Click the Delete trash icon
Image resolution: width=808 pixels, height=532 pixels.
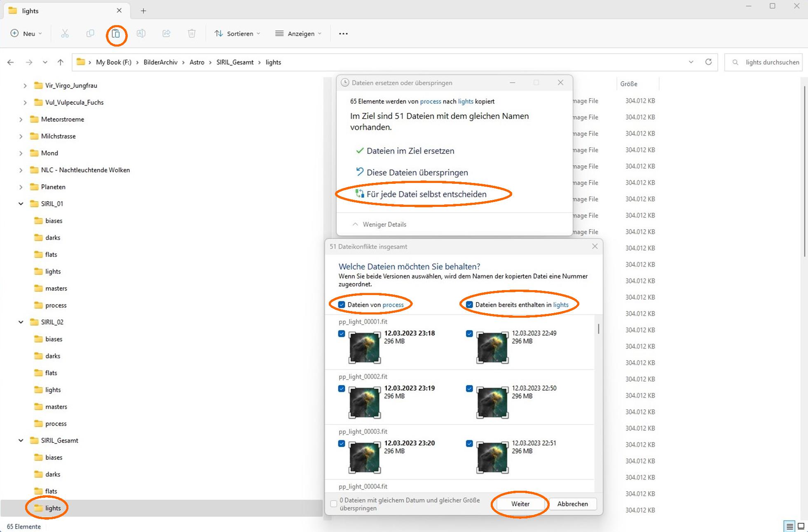tap(192, 34)
